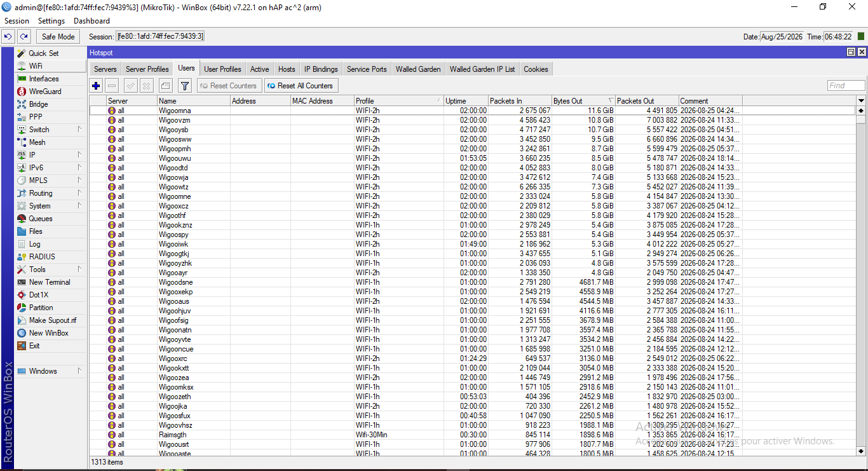Launch New Terminal from sidebar
The image size is (868, 471).
[x=51, y=282]
